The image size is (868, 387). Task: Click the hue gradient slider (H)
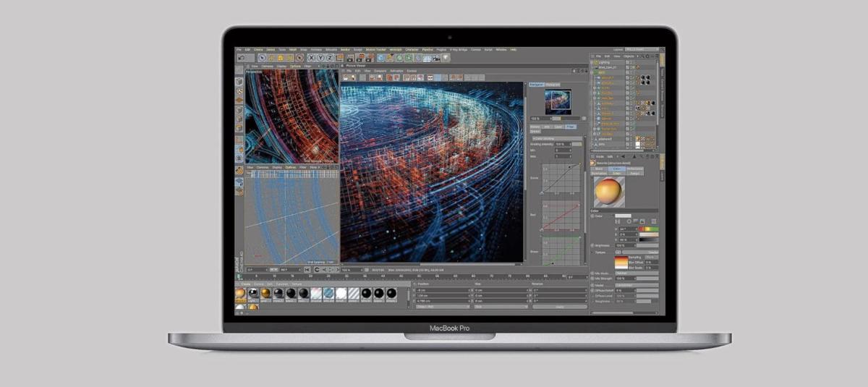[649, 229]
